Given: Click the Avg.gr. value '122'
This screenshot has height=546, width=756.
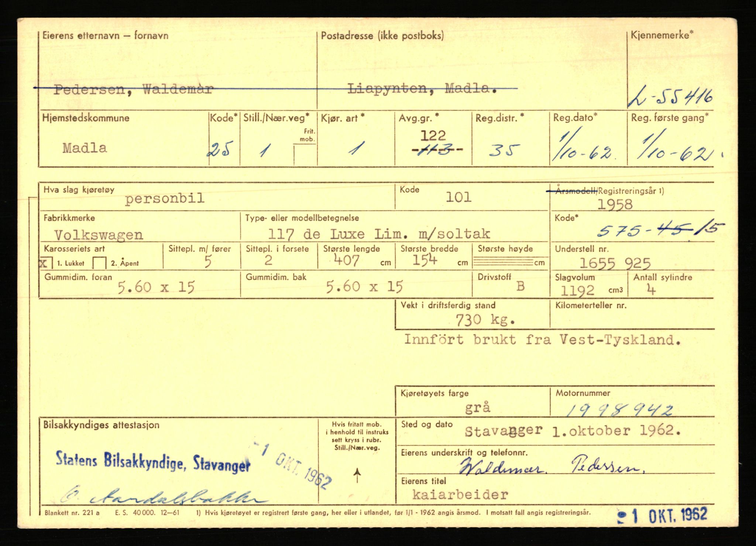Looking at the screenshot, I should coord(433,136).
